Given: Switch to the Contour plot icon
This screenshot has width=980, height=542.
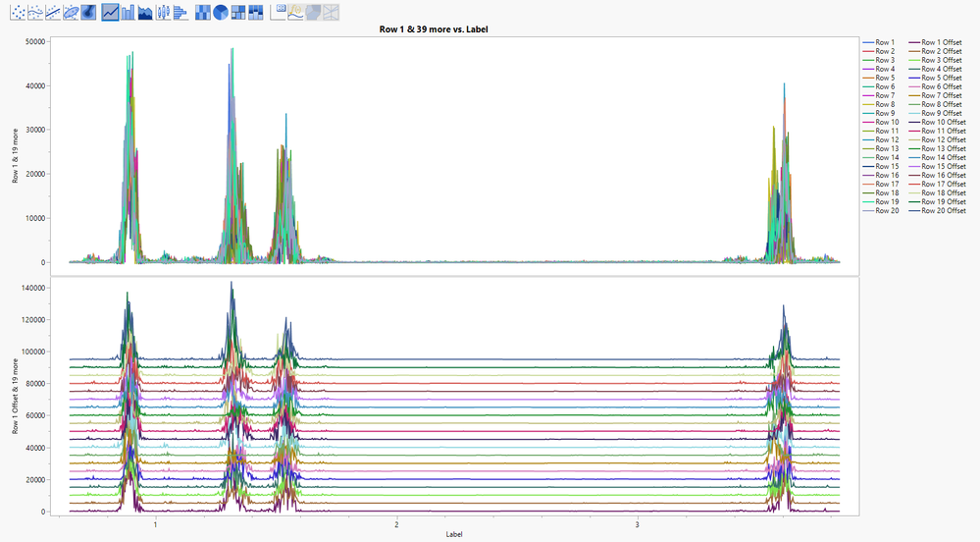Looking at the screenshot, I should (x=87, y=12).
